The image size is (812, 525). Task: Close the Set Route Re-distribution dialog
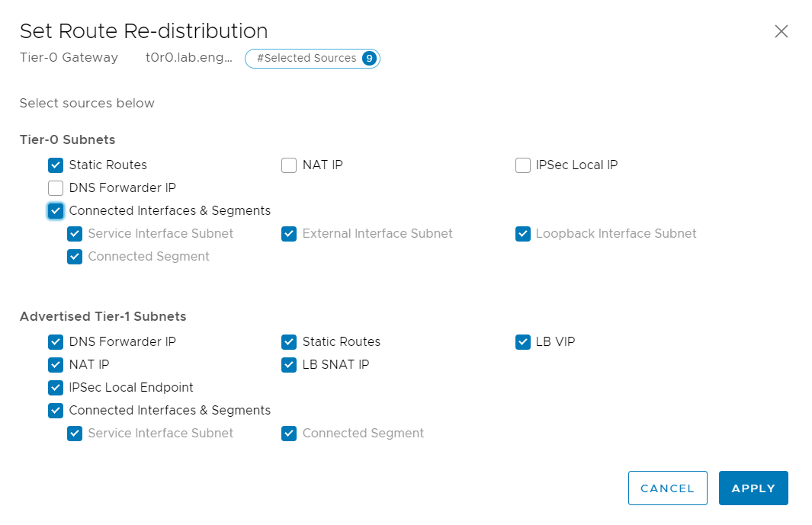[x=781, y=31]
